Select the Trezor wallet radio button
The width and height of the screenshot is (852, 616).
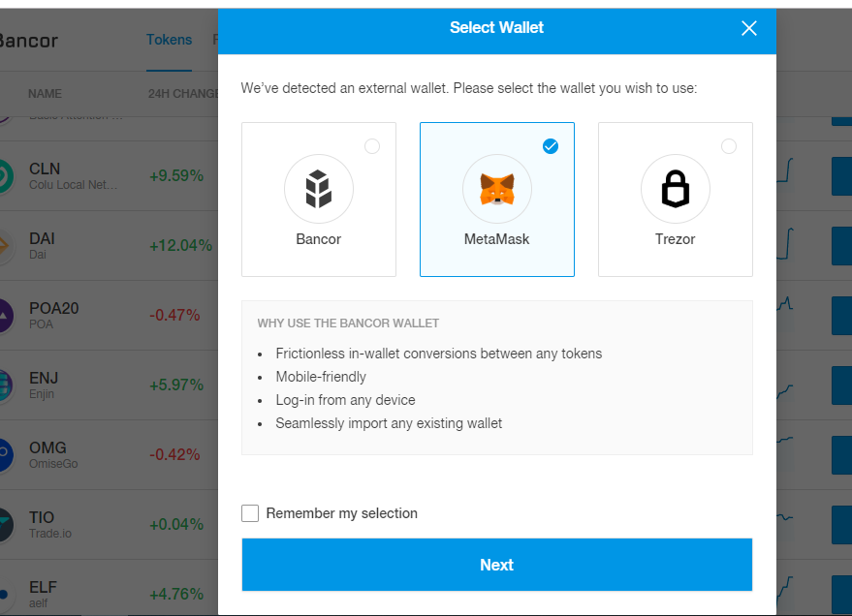(x=729, y=146)
